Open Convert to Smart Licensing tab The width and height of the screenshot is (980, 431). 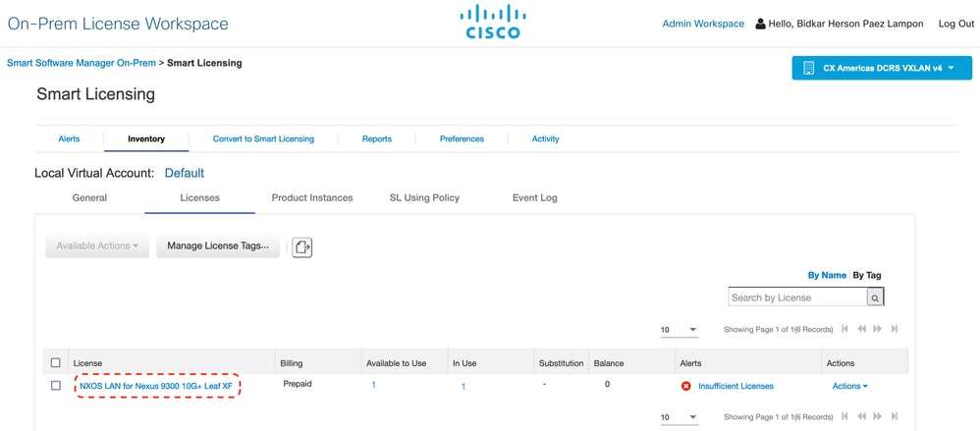click(263, 138)
